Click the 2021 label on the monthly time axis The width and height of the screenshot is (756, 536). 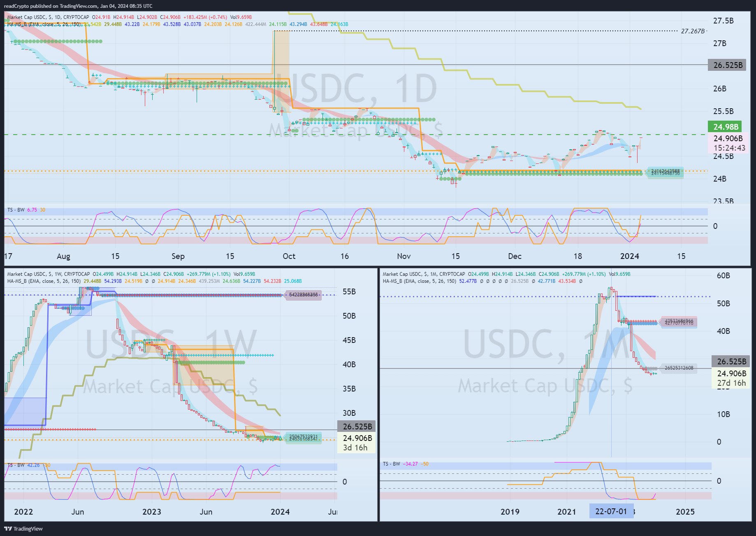(566, 512)
